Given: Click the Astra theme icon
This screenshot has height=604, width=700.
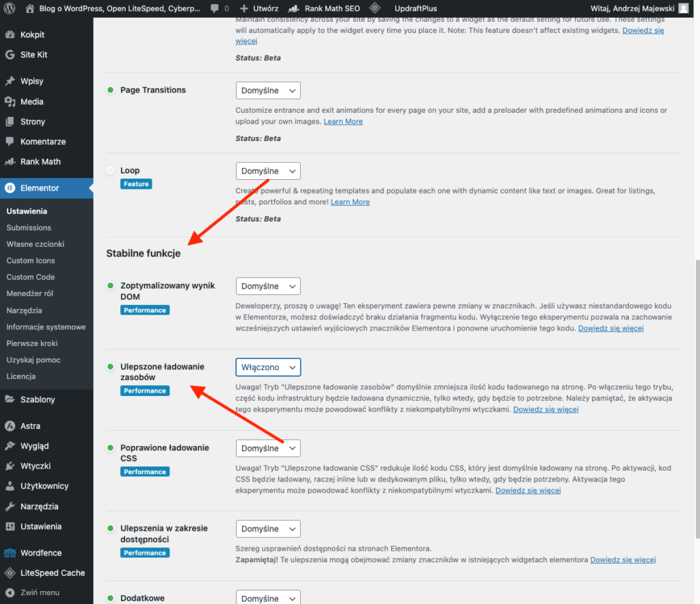Looking at the screenshot, I should (x=10, y=426).
